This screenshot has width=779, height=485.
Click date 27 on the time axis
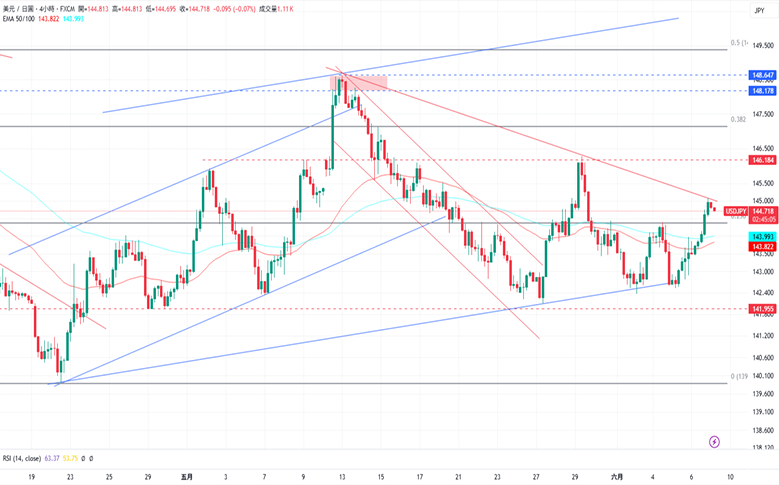click(536, 477)
